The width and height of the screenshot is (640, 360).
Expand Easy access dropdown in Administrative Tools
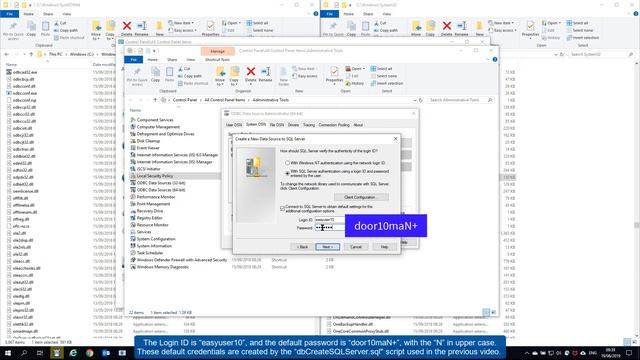click(x=305, y=76)
